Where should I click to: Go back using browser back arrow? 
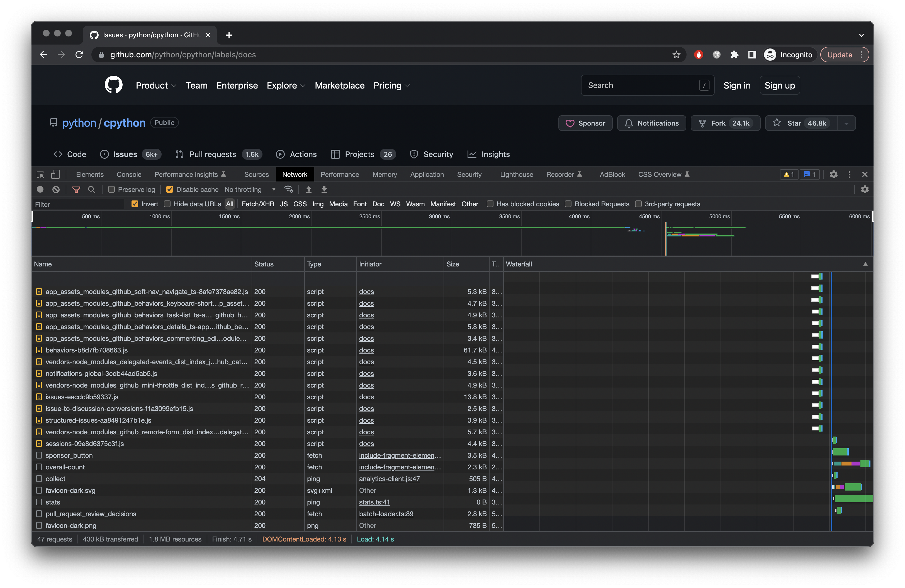coord(43,55)
